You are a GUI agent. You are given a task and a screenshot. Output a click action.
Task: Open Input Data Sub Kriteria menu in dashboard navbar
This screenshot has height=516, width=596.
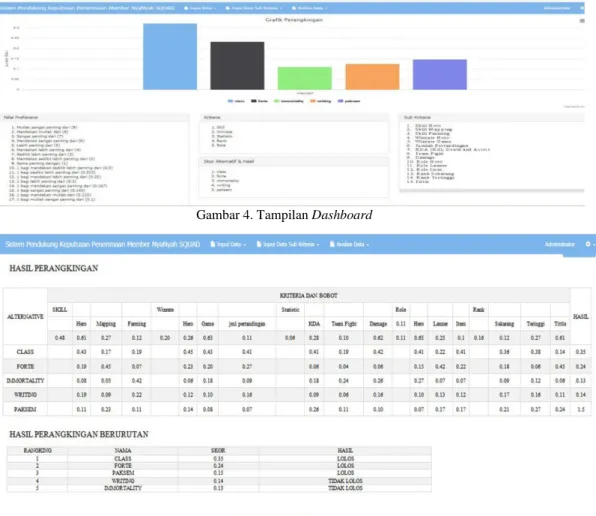tap(254, 8)
